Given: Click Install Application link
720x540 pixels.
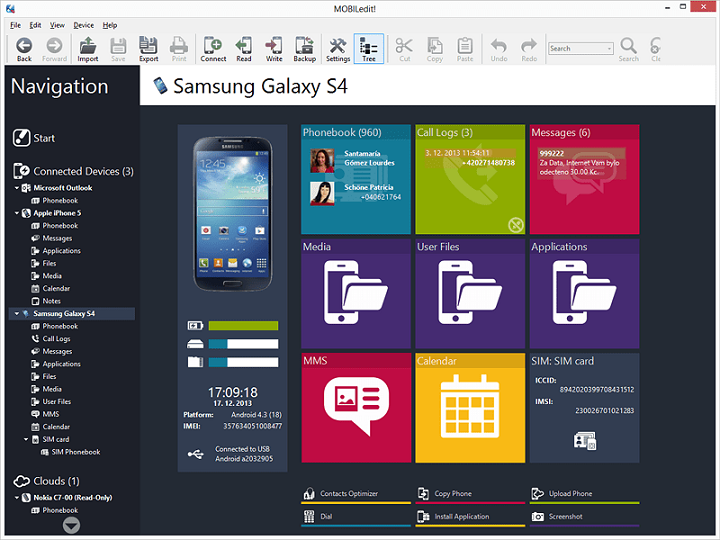Looking at the screenshot, I should 470,517.
